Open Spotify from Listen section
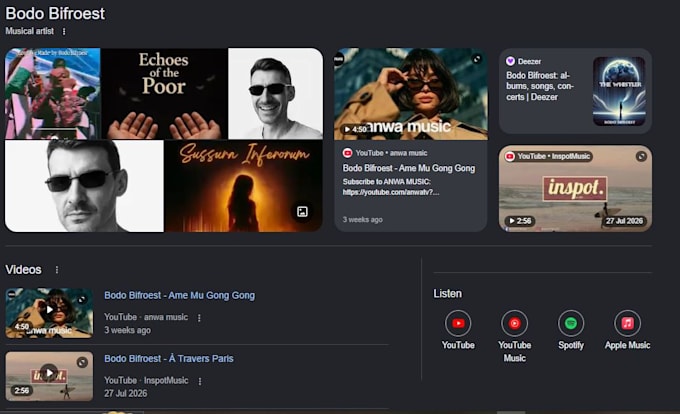Image resolution: width=680 pixels, height=414 pixels. 571,323
